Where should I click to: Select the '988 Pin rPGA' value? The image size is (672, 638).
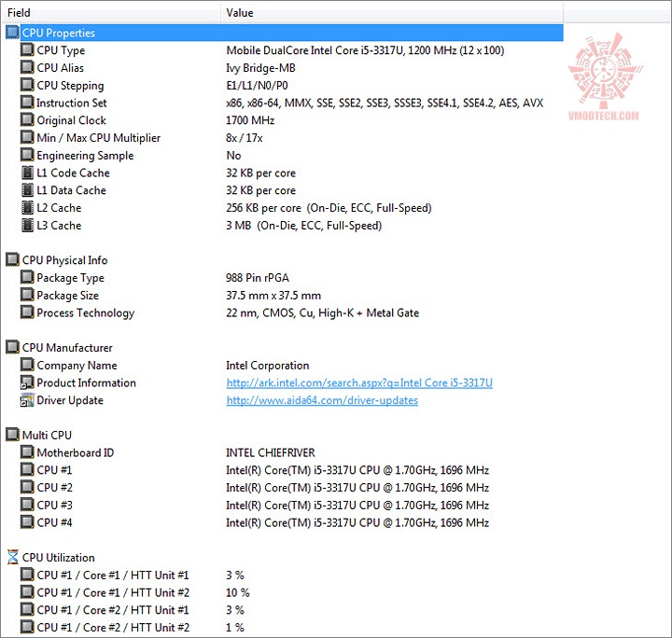click(x=258, y=277)
